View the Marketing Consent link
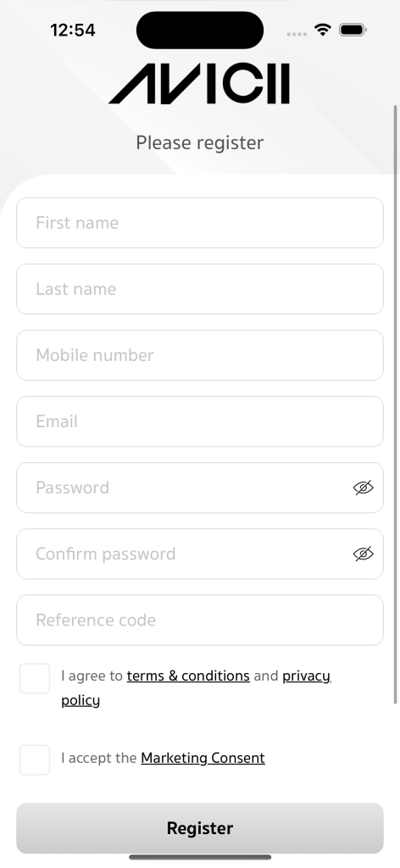 (203, 758)
